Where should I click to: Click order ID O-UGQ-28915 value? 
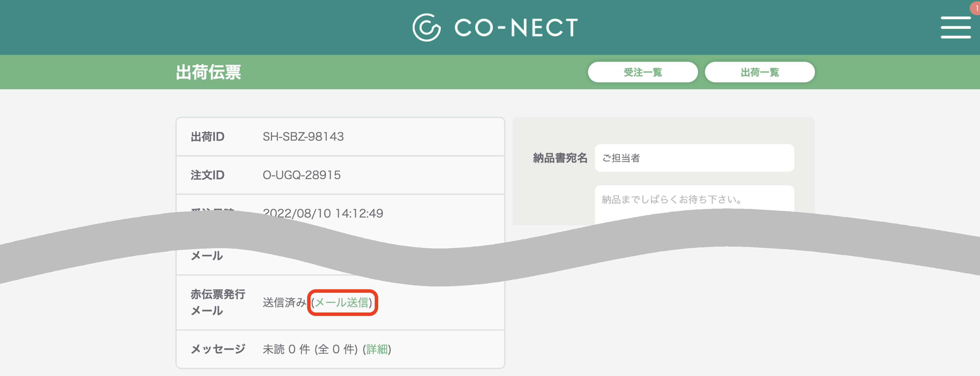click(301, 175)
